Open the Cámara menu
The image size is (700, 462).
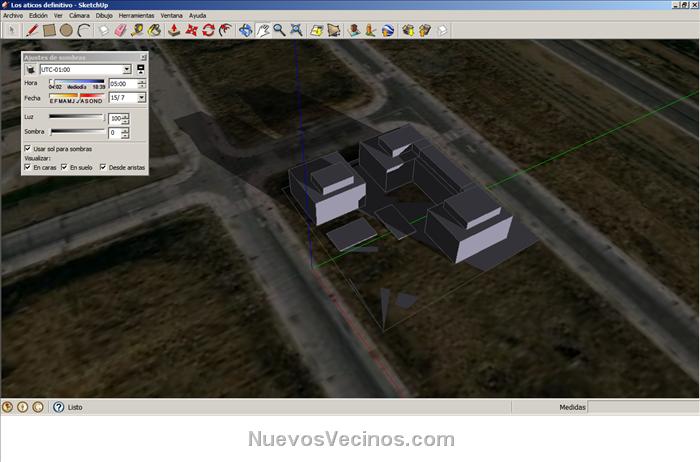point(79,15)
